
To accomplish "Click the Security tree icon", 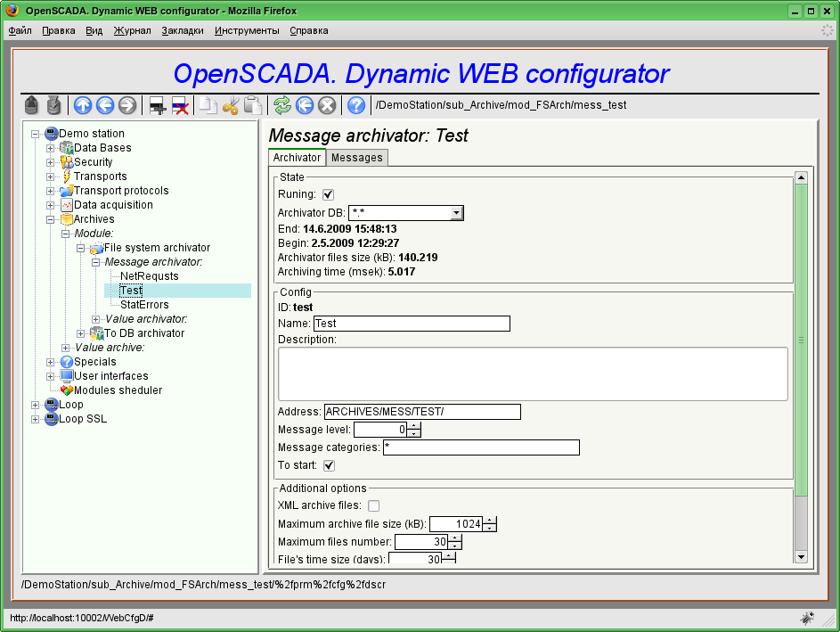I will click(x=67, y=162).
